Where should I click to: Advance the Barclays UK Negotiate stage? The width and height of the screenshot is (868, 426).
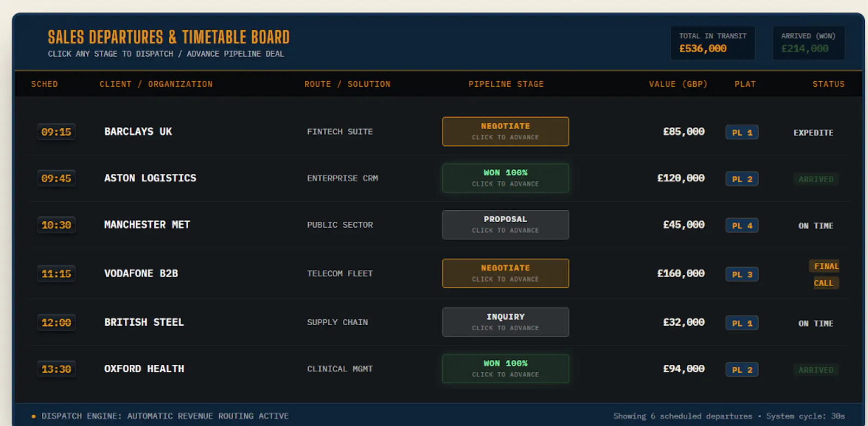pos(506,132)
